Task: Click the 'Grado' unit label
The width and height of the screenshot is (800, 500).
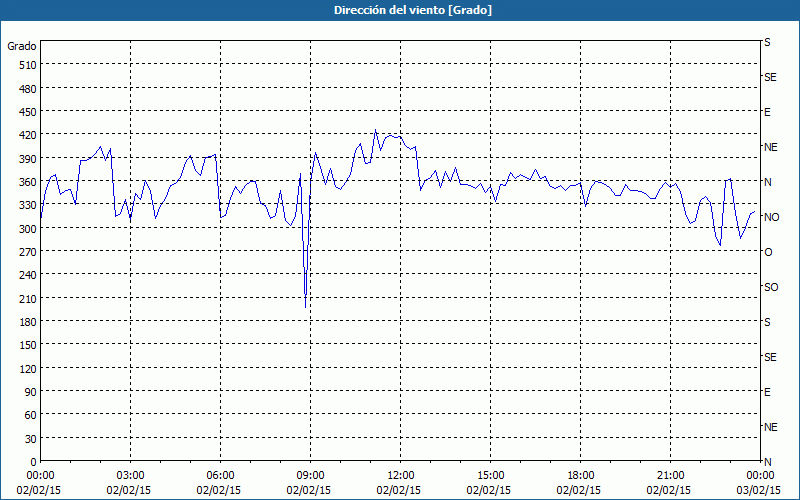Action: click(22, 46)
